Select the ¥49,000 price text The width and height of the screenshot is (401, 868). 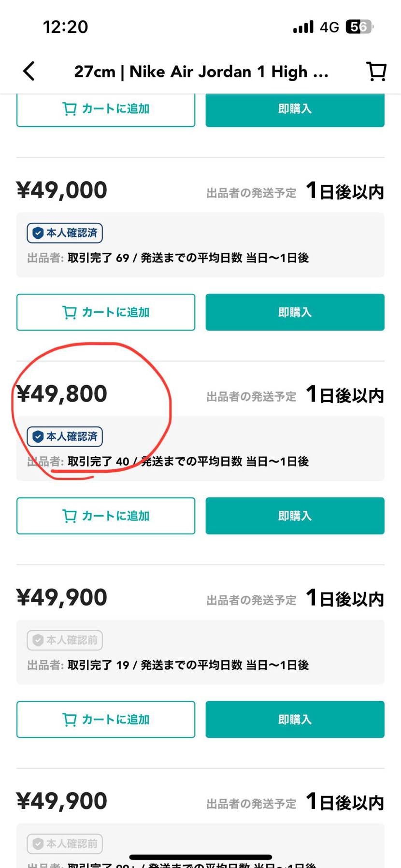[x=62, y=190]
